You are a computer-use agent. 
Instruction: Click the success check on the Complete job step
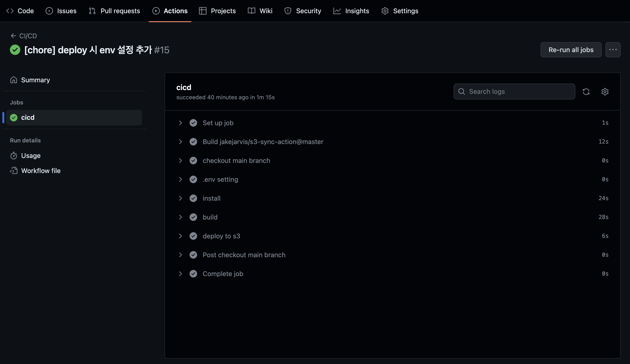point(193,274)
